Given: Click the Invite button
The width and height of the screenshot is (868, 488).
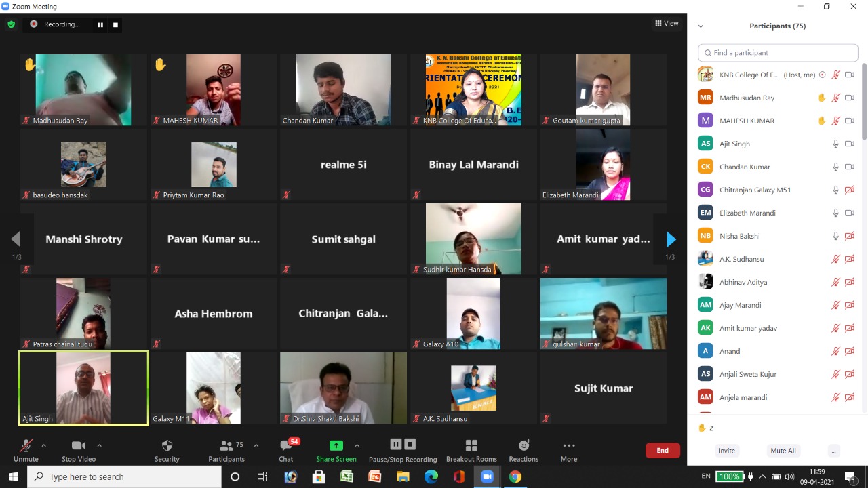Looking at the screenshot, I should coord(727,451).
